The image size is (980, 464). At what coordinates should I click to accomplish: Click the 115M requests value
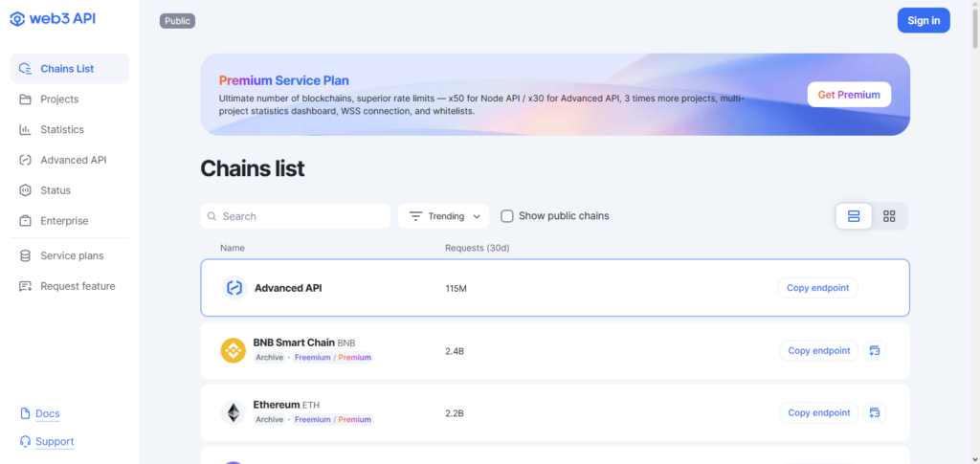tap(457, 289)
